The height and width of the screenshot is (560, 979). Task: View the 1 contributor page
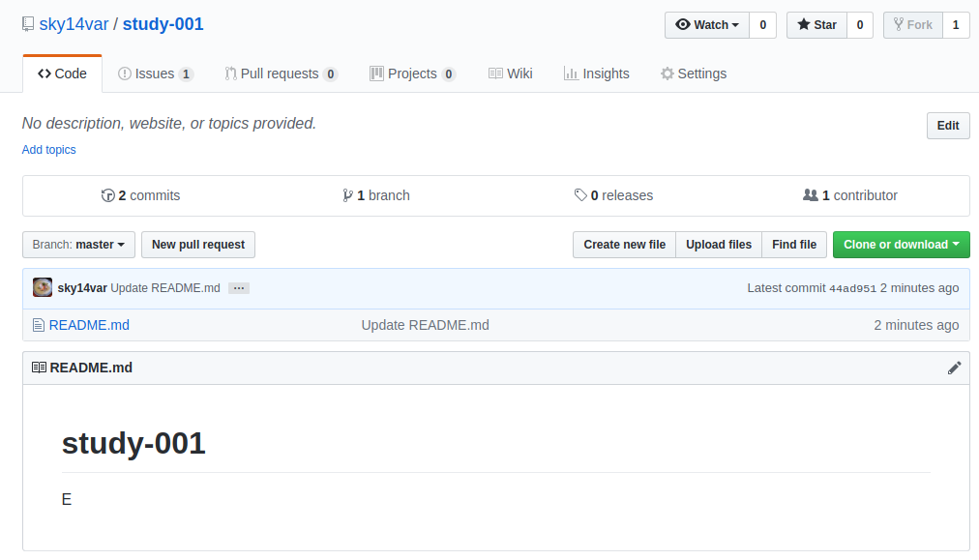[x=849, y=195]
